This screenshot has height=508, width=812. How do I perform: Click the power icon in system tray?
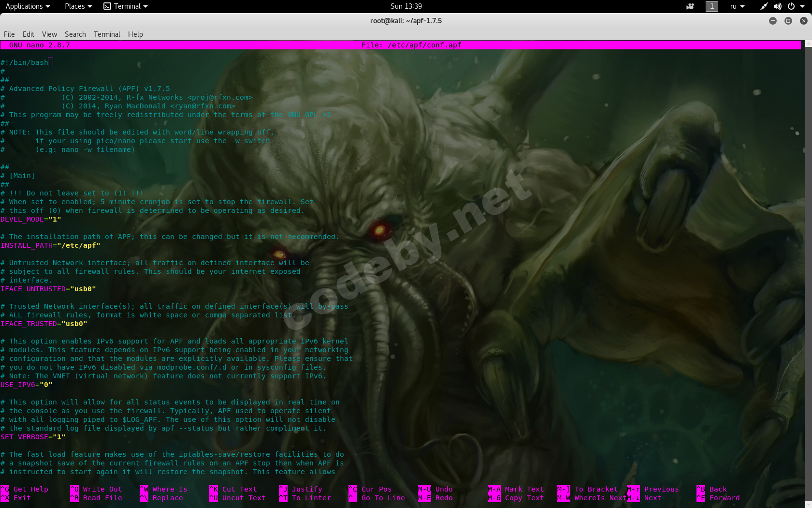pos(791,6)
